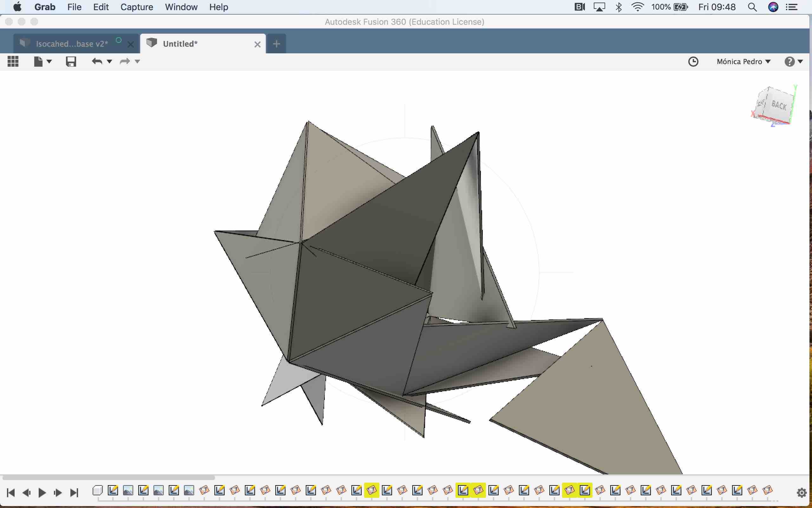Select the final patch feature ending the timeline
This screenshot has width=812, height=508.
click(x=767, y=491)
